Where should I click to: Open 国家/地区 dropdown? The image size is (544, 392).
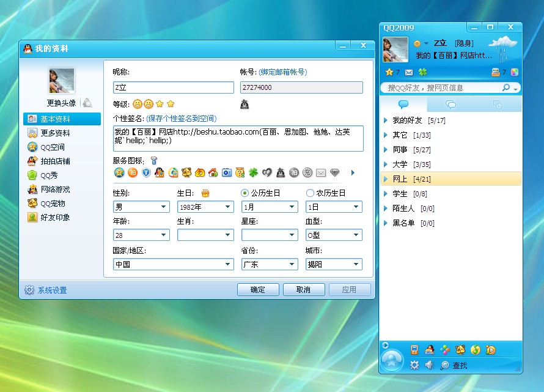coord(174,264)
